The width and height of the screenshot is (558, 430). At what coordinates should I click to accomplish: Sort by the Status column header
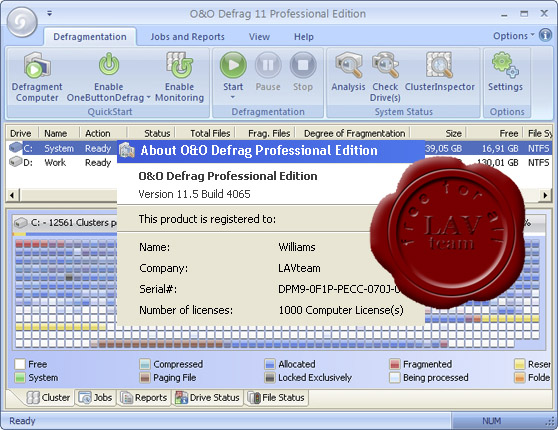click(151, 133)
